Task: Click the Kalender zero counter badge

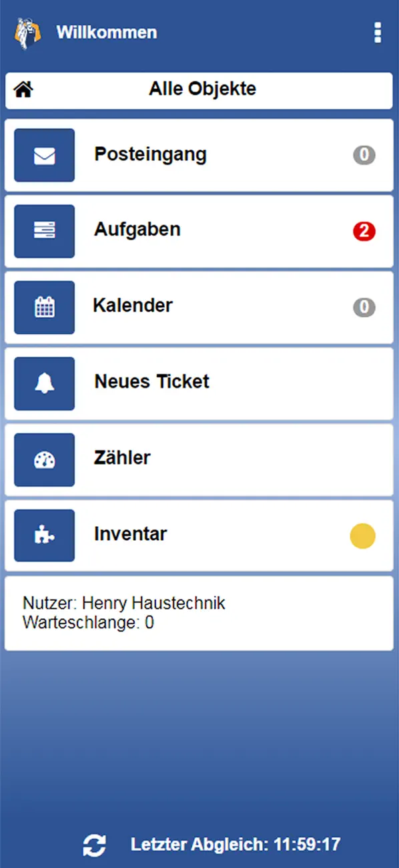Action: coord(364,306)
